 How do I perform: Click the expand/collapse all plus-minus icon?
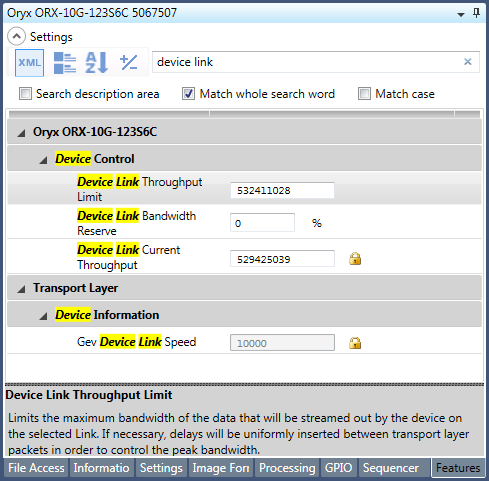(129, 63)
